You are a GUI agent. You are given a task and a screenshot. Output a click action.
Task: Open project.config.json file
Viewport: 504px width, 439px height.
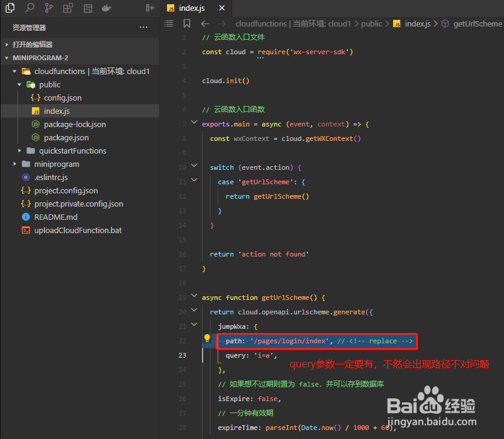[x=80, y=190]
